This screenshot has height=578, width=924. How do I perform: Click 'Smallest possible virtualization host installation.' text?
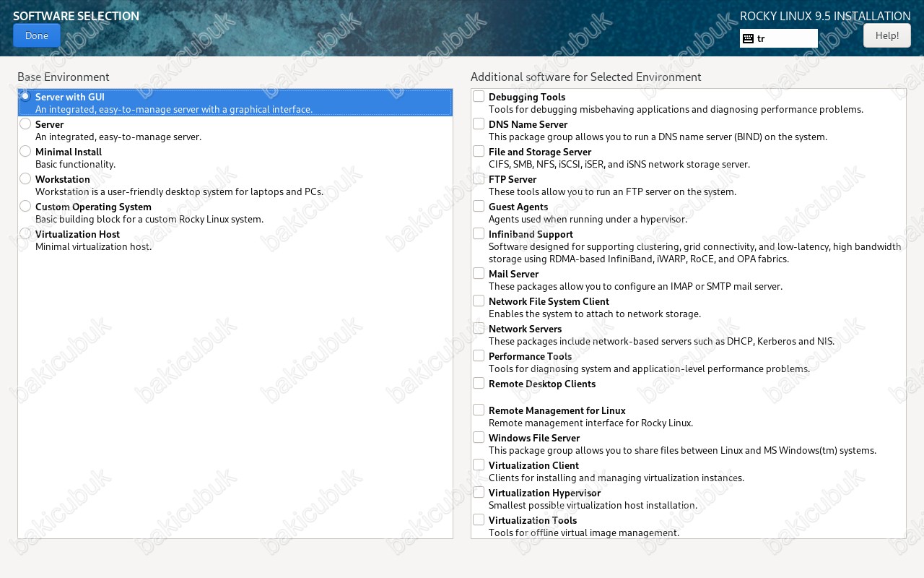coord(593,505)
